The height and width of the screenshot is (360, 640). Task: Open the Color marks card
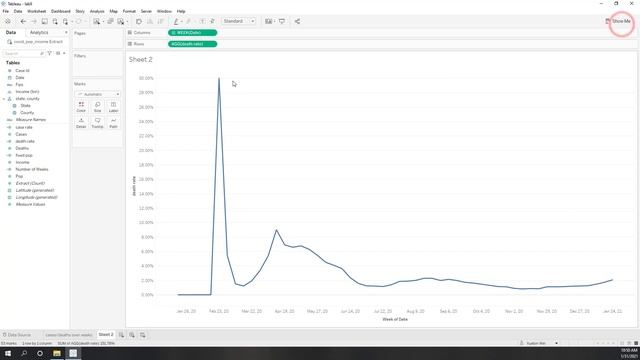click(x=81, y=107)
